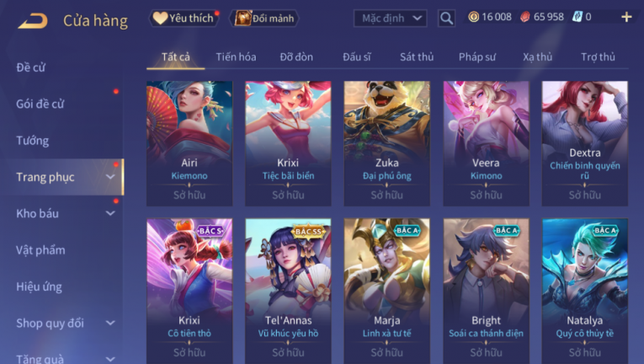This screenshot has width=644, height=364.
Task: Select the Sát thủ tab
Action: pos(417,56)
